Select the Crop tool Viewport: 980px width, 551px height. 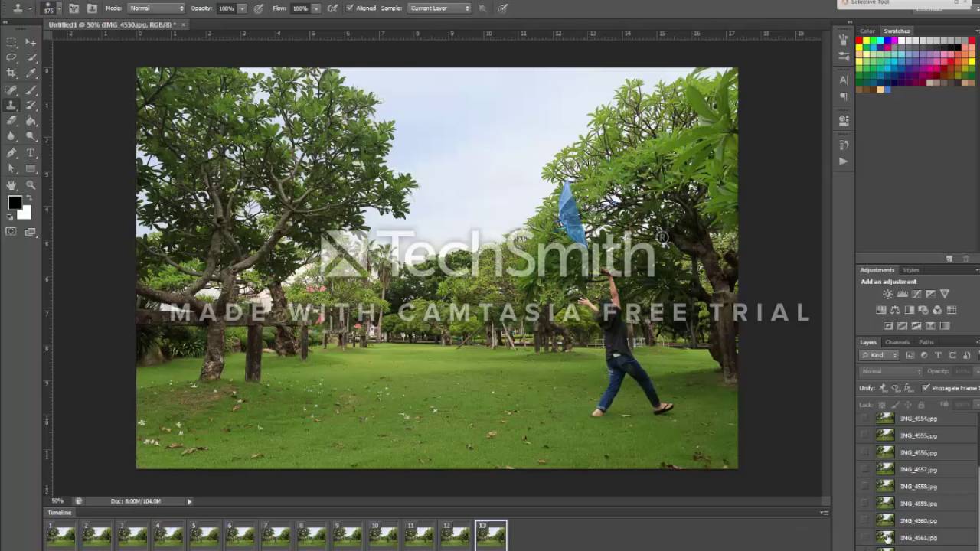point(11,73)
